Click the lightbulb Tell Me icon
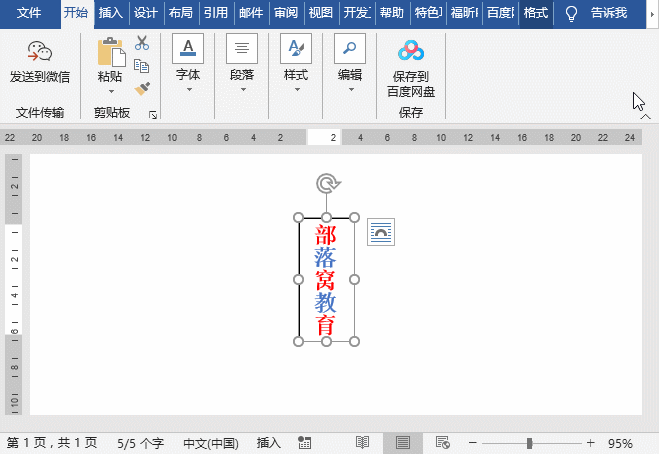This screenshot has height=454, width=659. pos(572,13)
